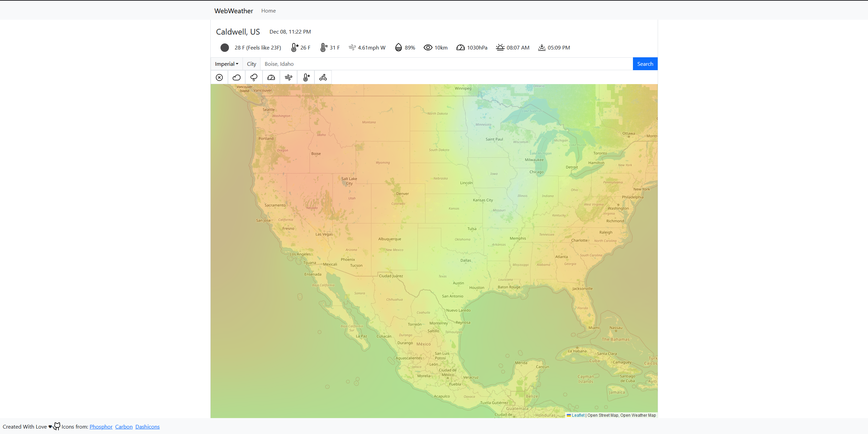Viewport: 868px width, 434px height.
Task: Open the Carbon icons link
Action: pyautogui.click(x=124, y=427)
